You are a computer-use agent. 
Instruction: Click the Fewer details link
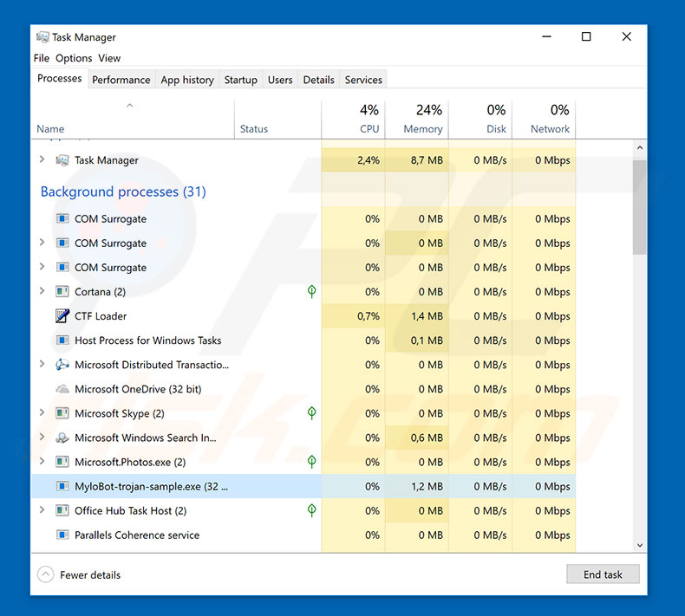point(90,575)
